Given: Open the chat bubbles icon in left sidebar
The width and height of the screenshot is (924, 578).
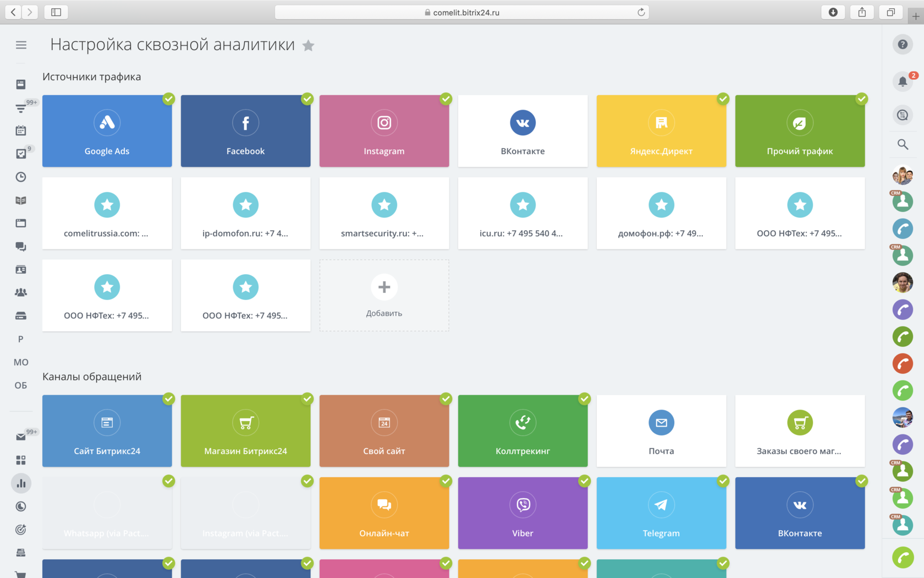Looking at the screenshot, I should coord(21,246).
